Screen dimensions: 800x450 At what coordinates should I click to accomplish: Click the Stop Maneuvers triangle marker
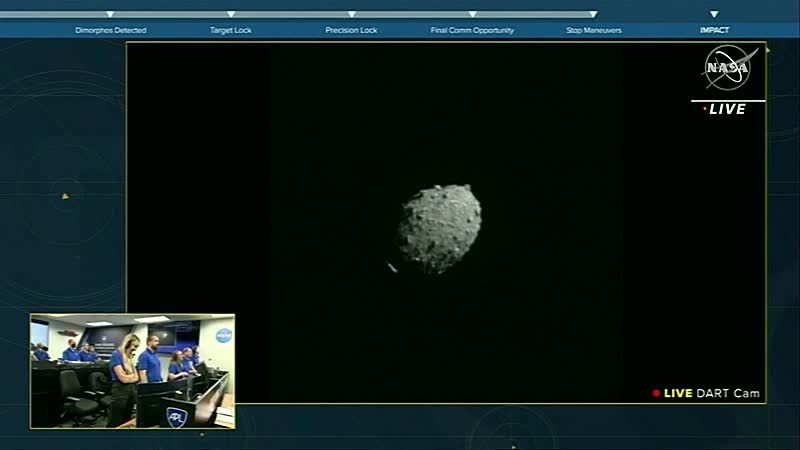593,15
